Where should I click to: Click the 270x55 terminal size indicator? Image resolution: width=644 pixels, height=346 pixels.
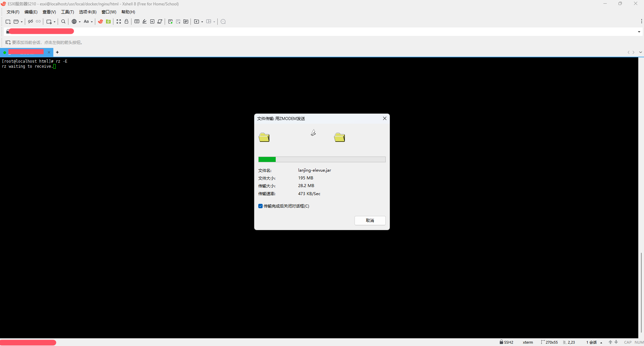click(549, 342)
